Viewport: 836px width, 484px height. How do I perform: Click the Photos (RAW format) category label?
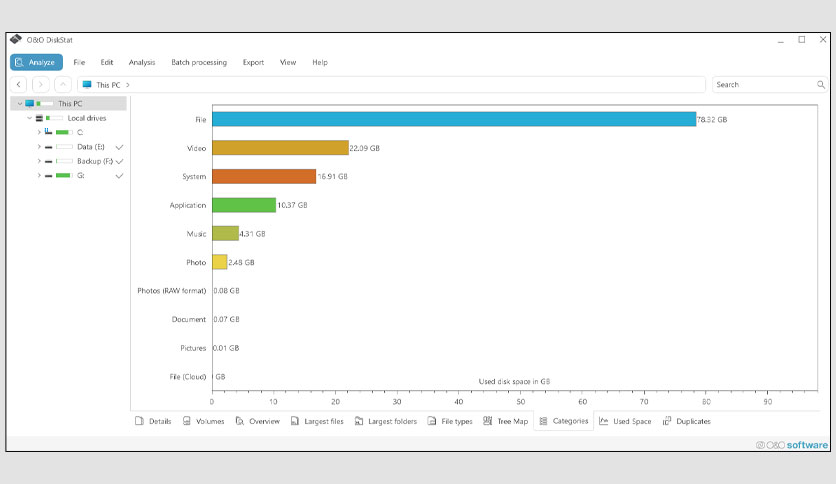point(172,291)
